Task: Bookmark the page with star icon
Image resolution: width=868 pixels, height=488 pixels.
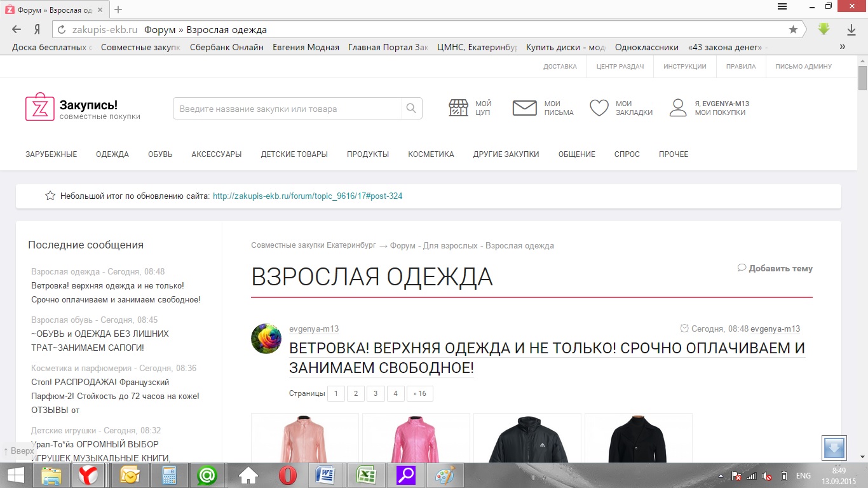Action: tap(793, 29)
